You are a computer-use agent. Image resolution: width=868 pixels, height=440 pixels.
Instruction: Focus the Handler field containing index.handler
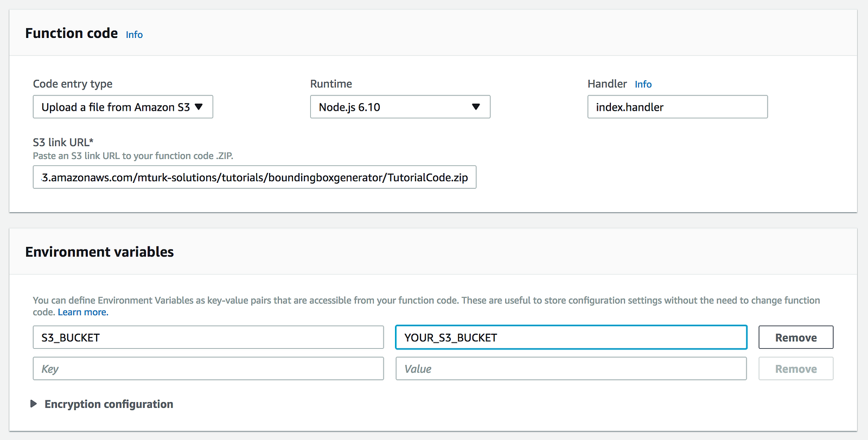tap(677, 107)
